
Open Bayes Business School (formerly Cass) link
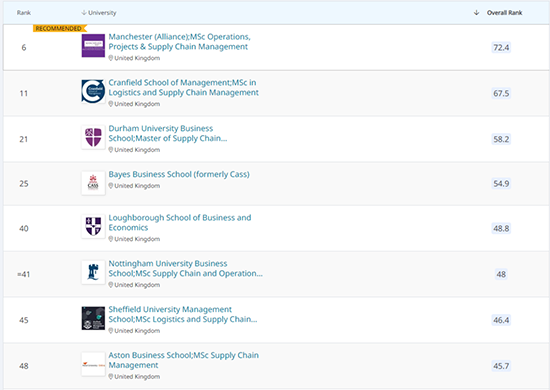[x=179, y=174]
